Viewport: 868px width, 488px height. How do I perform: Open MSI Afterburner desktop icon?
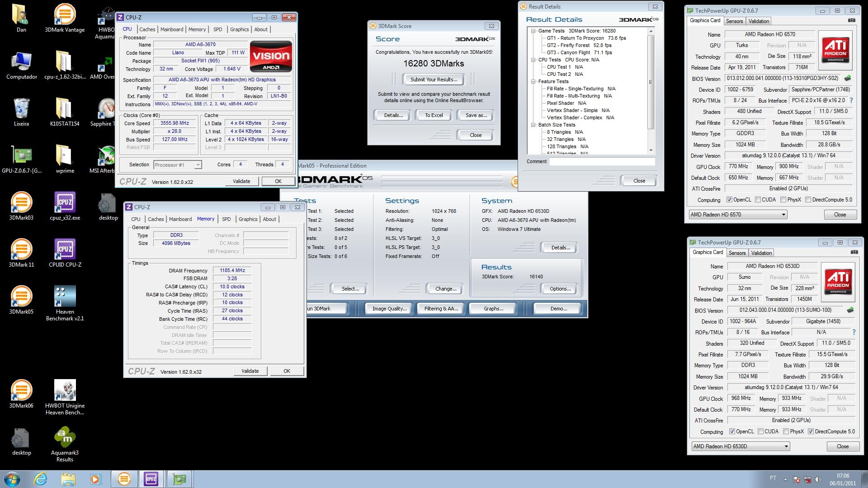[x=107, y=159]
